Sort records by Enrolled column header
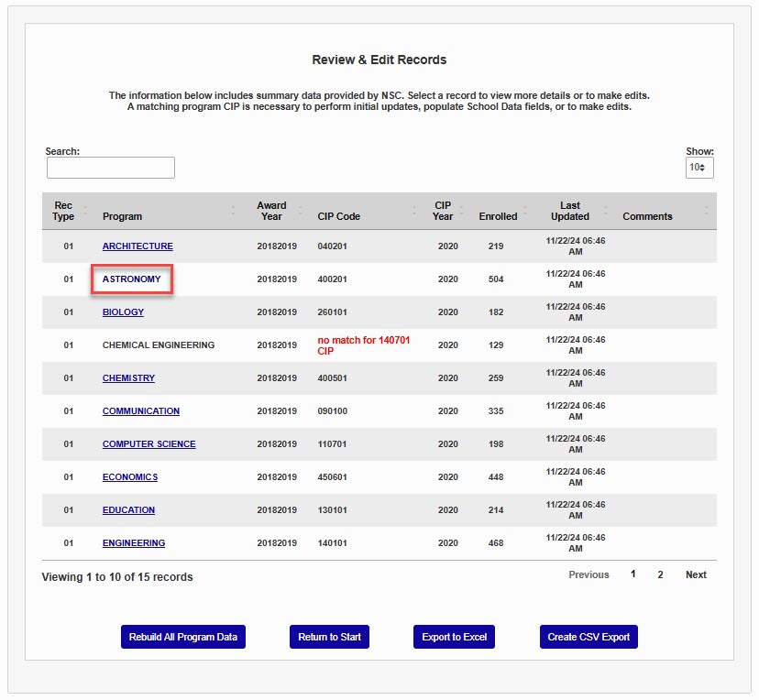This screenshot has width=759, height=700. point(498,217)
